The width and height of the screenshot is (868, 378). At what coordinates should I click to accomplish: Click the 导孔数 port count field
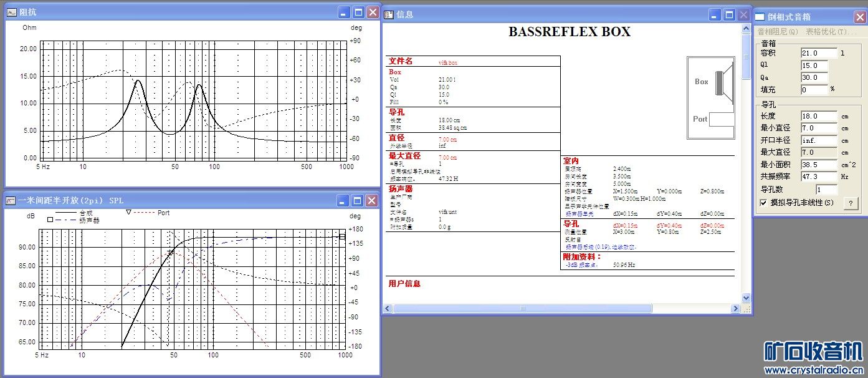pyautogui.click(x=826, y=189)
